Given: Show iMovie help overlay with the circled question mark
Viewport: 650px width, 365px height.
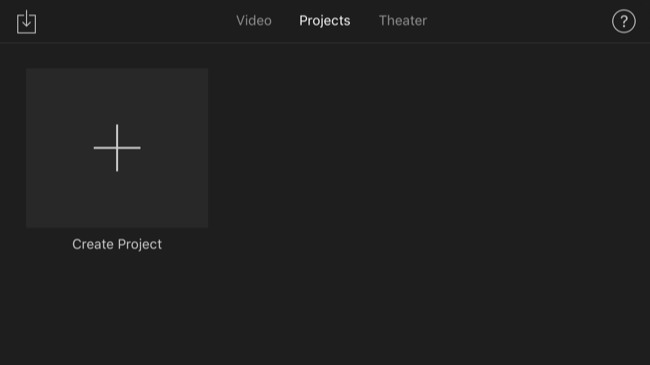Looking at the screenshot, I should pyautogui.click(x=623, y=21).
